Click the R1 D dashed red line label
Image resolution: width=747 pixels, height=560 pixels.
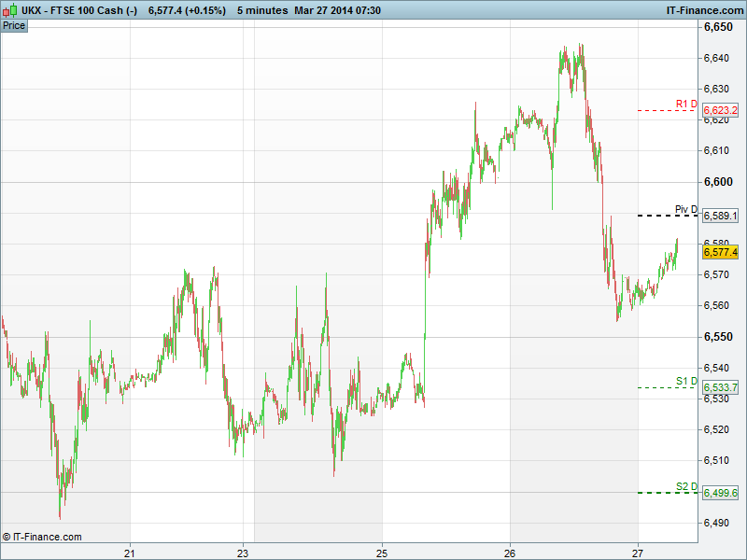(x=686, y=104)
